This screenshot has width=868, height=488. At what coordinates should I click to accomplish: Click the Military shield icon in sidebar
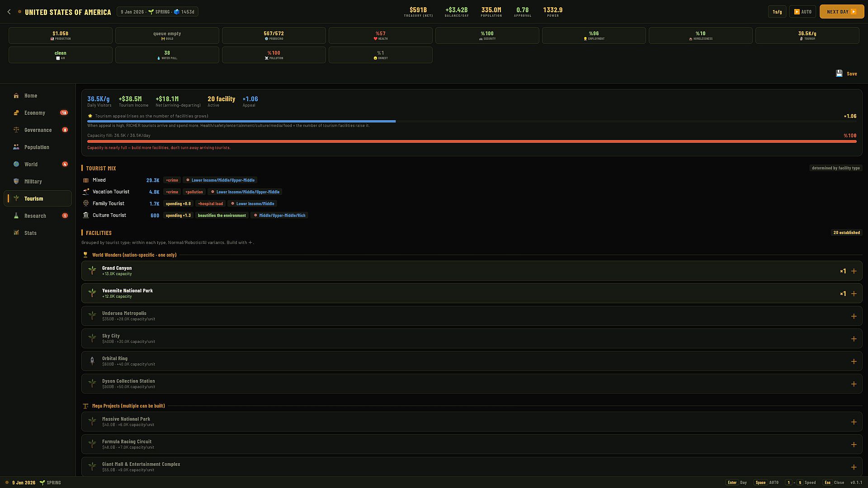16,182
